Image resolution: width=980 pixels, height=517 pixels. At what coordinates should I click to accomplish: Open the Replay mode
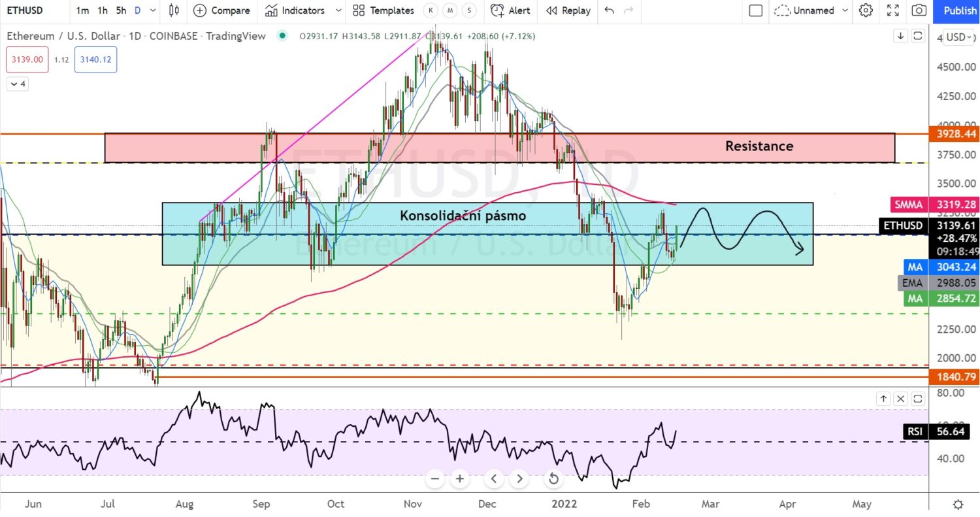coord(568,10)
